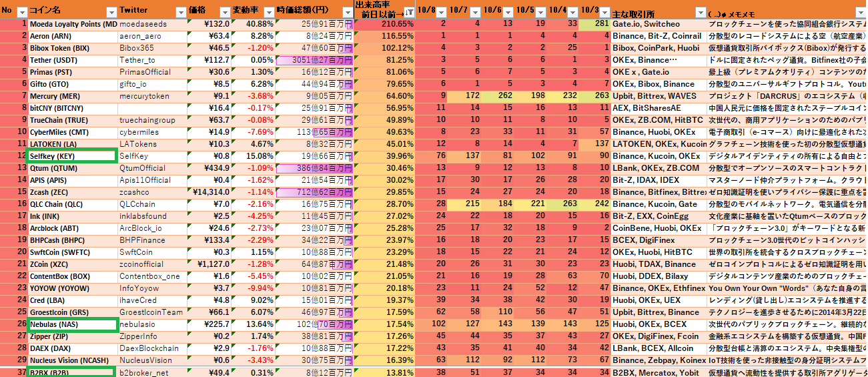Expand the 主な取引所 filter dropdown
868x377 pixels.
point(700,12)
